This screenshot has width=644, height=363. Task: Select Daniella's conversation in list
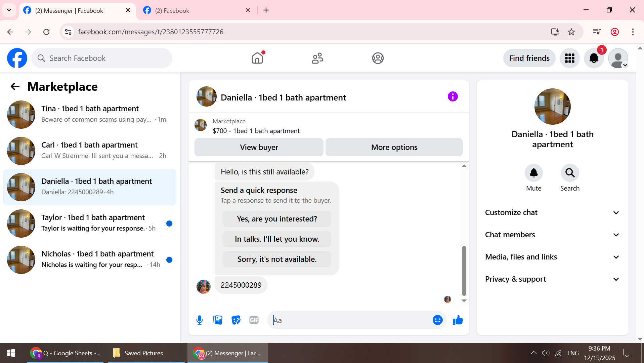(90, 187)
